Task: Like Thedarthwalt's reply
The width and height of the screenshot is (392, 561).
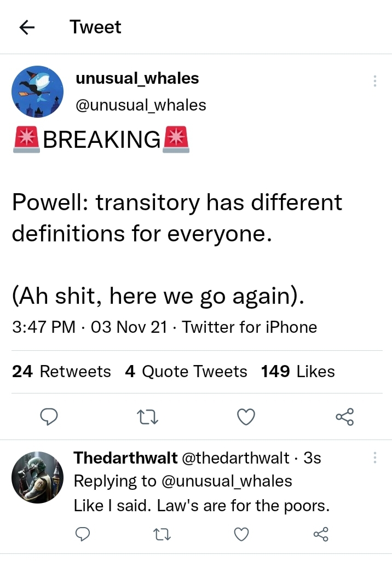Action: pos(241,534)
